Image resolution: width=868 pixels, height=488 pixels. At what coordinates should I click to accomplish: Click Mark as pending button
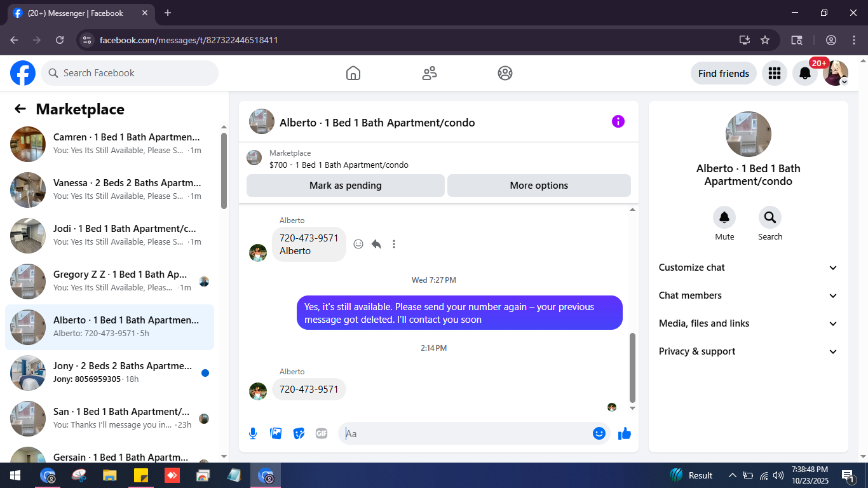click(x=346, y=186)
